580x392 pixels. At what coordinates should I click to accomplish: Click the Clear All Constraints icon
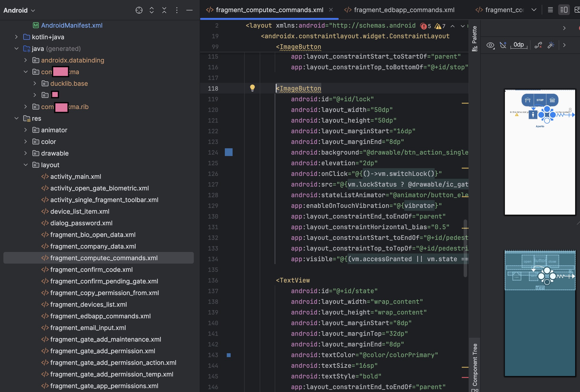538,45
